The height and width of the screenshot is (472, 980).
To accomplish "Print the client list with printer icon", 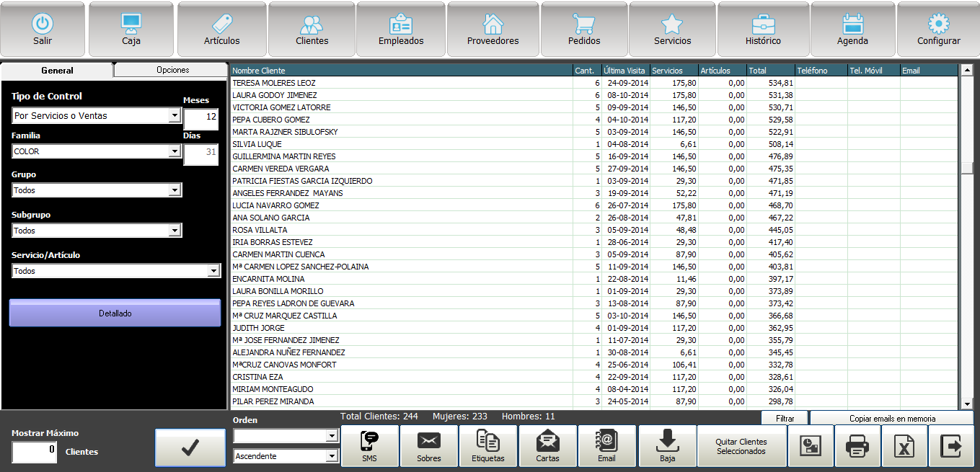I will [857, 447].
